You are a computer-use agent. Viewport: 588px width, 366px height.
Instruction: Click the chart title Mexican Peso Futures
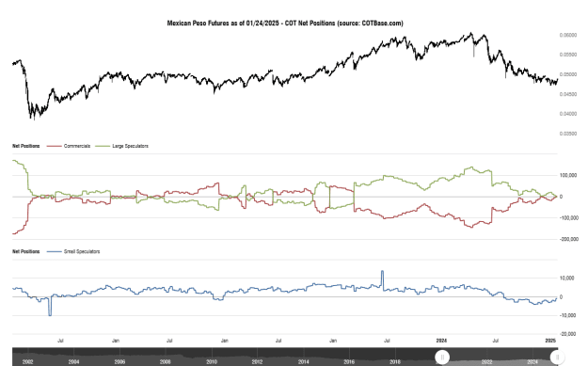pyautogui.click(x=285, y=24)
